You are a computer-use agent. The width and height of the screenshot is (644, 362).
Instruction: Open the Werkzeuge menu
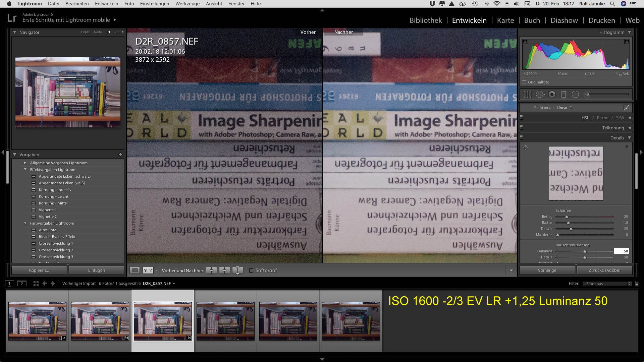click(187, 4)
